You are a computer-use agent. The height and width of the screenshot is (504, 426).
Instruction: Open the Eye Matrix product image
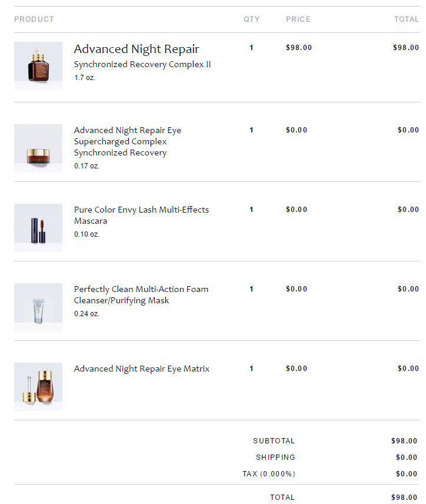tap(38, 387)
